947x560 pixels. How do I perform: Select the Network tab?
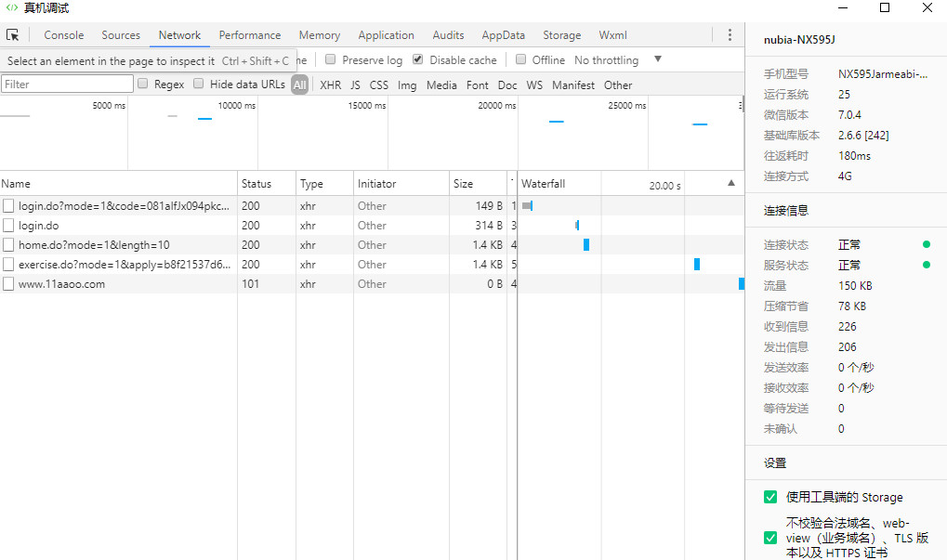pyautogui.click(x=179, y=35)
